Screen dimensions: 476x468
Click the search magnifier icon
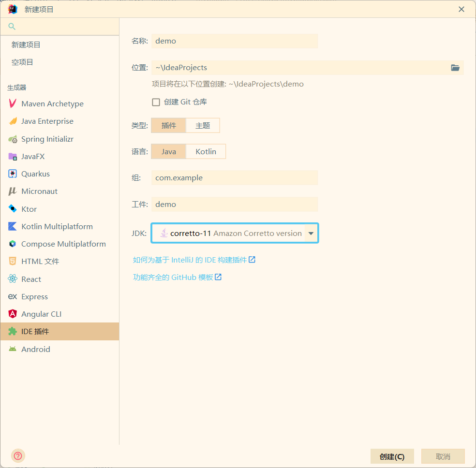pos(12,27)
